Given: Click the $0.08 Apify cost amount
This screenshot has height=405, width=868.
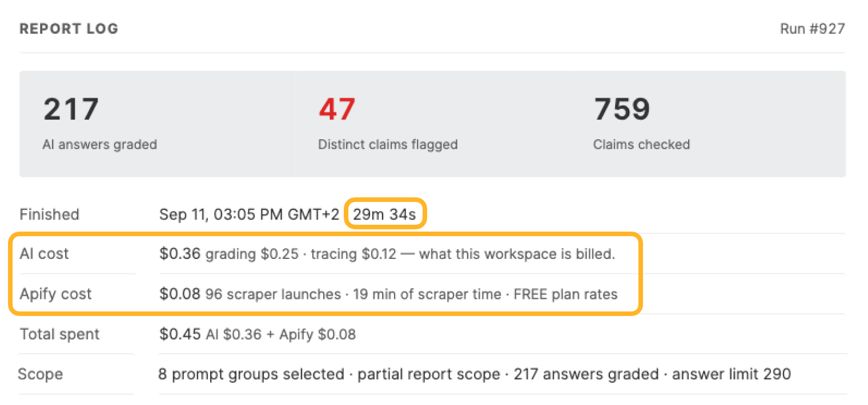Looking at the screenshot, I should coord(180,294).
